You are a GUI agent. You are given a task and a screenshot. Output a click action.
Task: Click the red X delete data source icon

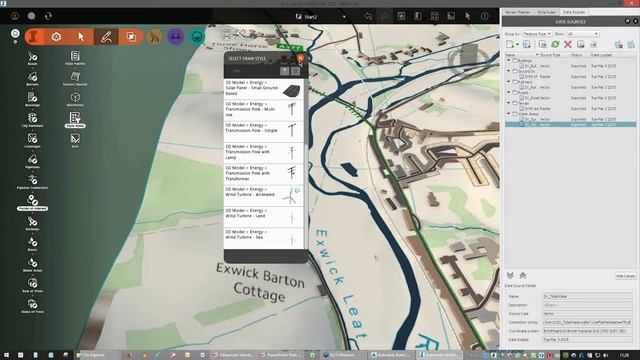[x=568, y=44]
